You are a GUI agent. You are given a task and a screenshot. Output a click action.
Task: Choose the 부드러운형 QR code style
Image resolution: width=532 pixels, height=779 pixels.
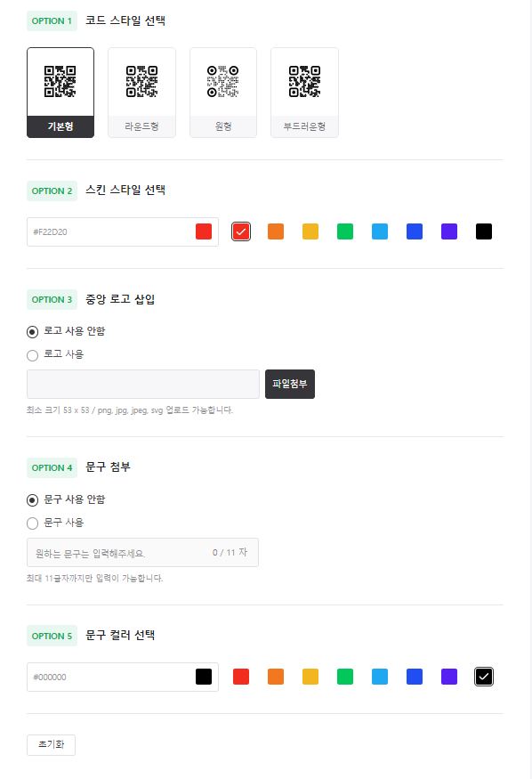pos(304,90)
